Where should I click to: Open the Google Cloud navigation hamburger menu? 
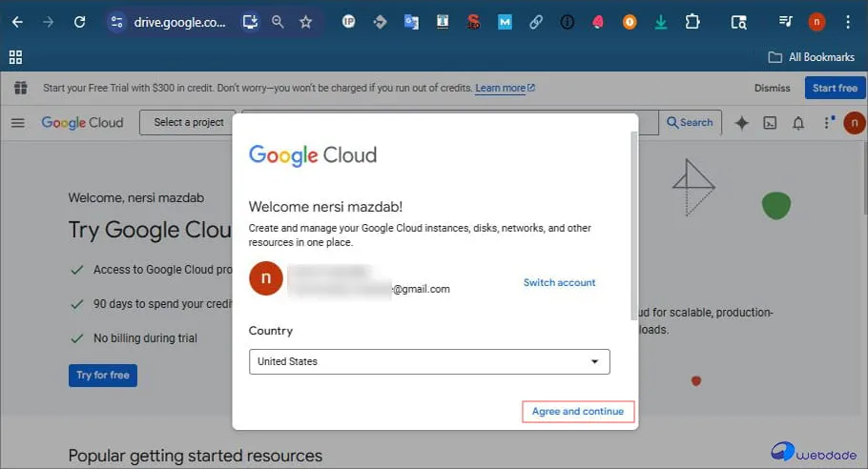(17, 122)
